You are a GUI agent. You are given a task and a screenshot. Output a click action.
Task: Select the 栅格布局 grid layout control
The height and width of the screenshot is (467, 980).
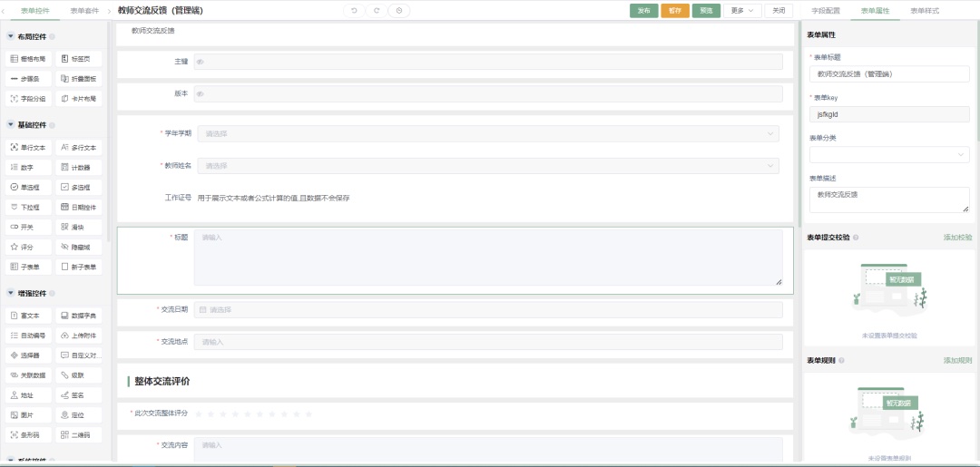tap(28, 59)
